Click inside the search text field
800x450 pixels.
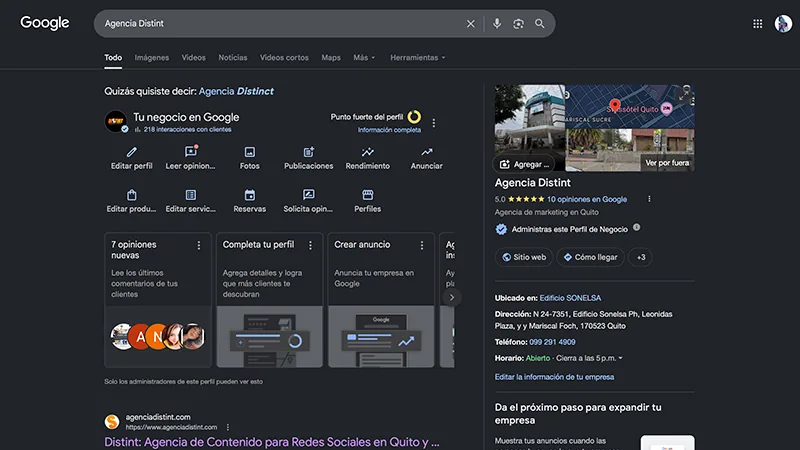281,23
